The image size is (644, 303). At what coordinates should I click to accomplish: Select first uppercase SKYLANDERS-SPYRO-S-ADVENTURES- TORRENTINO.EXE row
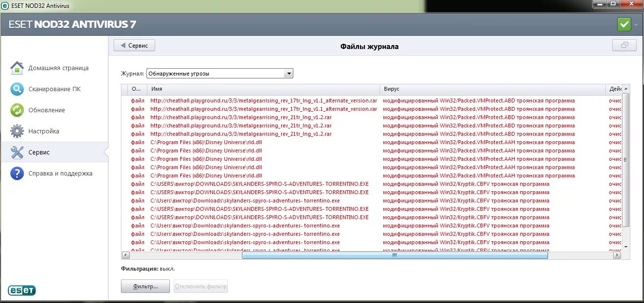tap(372, 184)
